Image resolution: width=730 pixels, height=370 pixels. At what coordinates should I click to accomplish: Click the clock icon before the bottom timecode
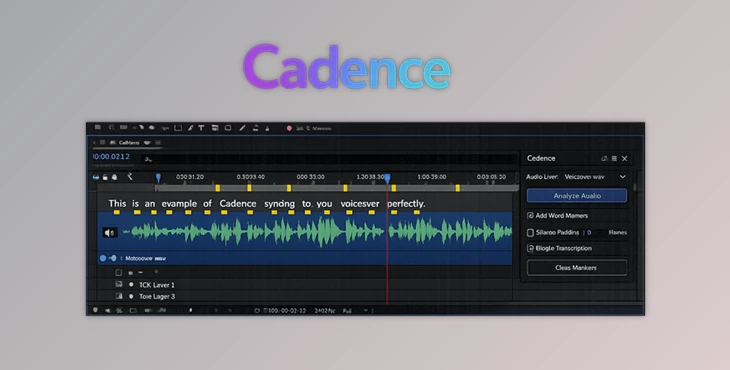coord(257,310)
